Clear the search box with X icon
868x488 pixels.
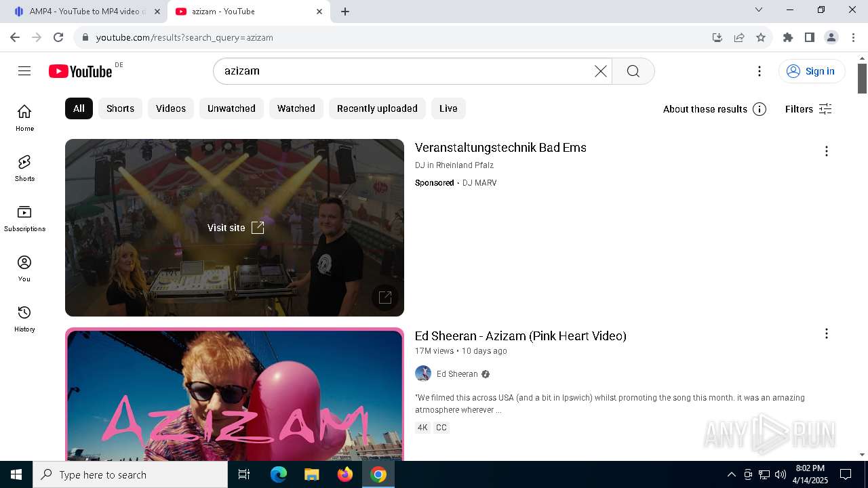coord(601,71)
